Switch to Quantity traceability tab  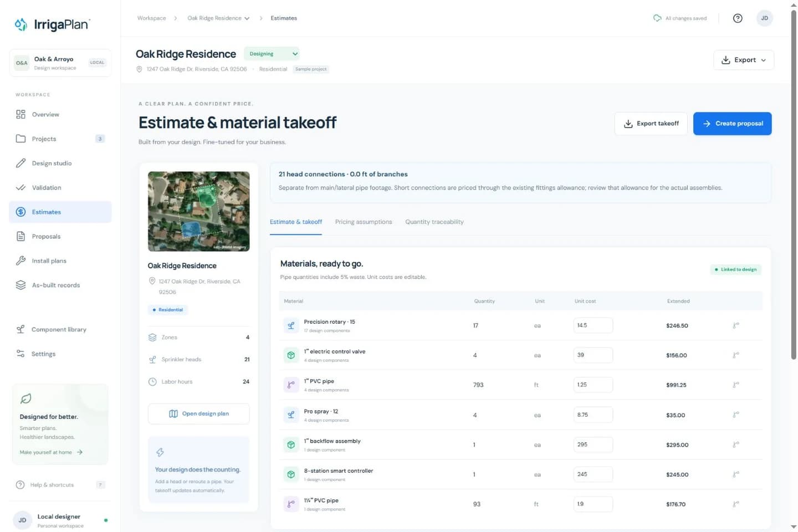click(434, 222)
